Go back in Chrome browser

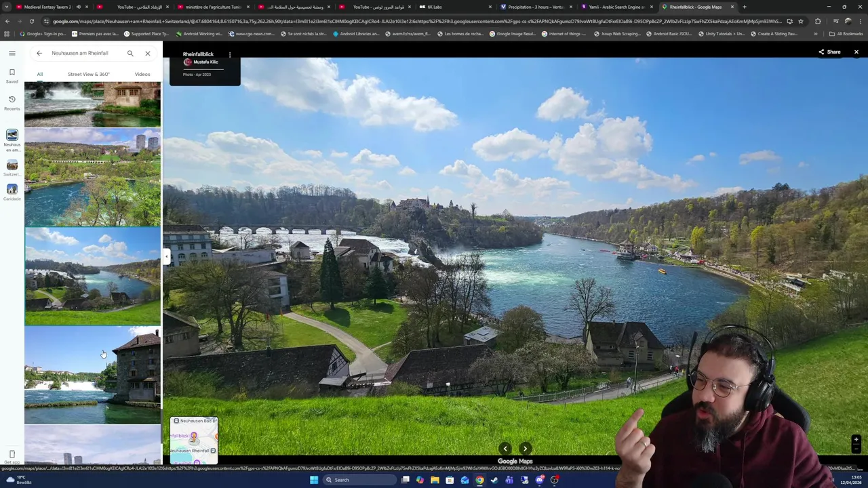click(7, 21)
